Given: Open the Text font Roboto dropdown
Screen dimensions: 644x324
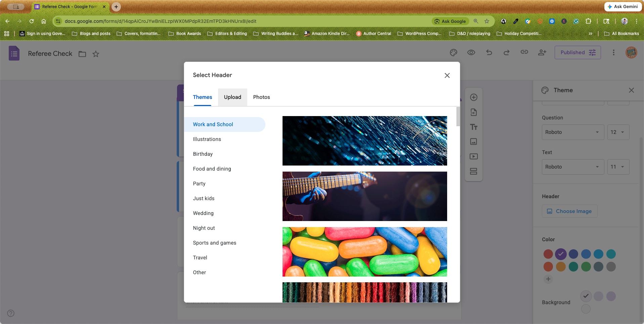Looking at the screenshot, I should (573, 167).
